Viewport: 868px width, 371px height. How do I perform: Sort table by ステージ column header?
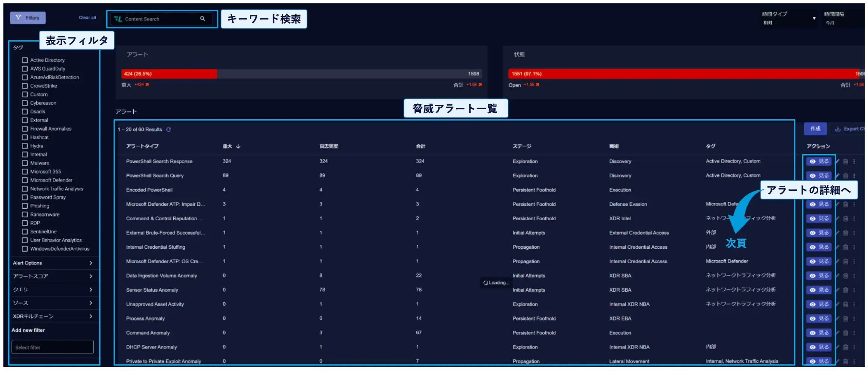coord(522,146)
